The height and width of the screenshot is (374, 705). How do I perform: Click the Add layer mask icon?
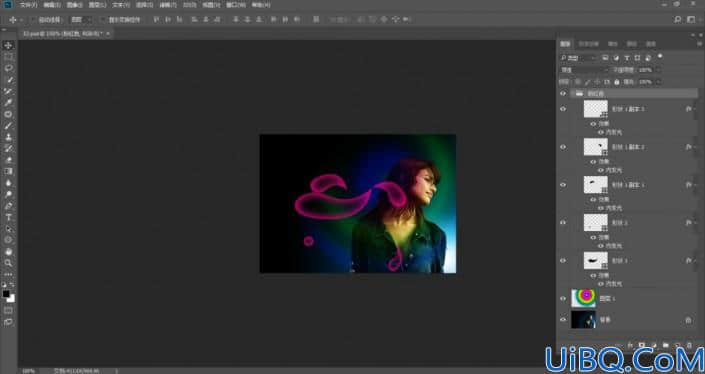click(642, 345)
